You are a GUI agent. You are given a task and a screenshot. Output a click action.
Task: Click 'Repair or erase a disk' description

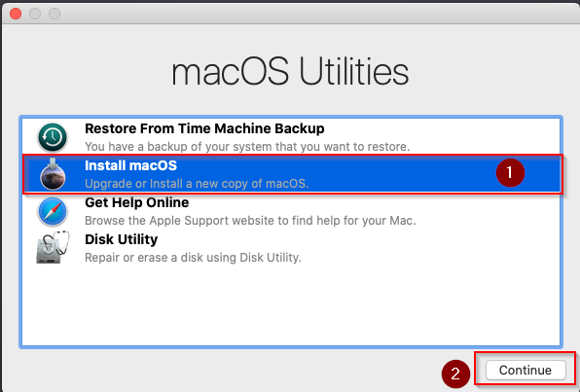pos(193,258)
